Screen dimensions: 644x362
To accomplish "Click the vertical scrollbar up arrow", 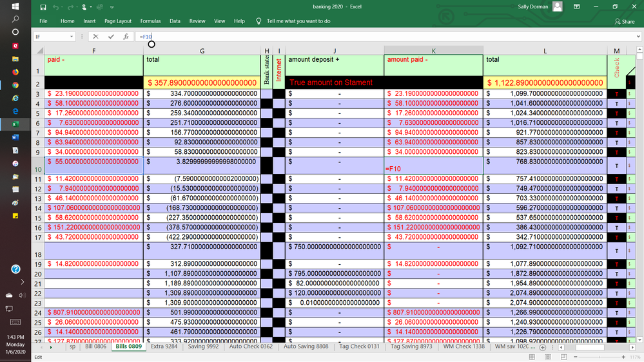I will pos(639,50).
